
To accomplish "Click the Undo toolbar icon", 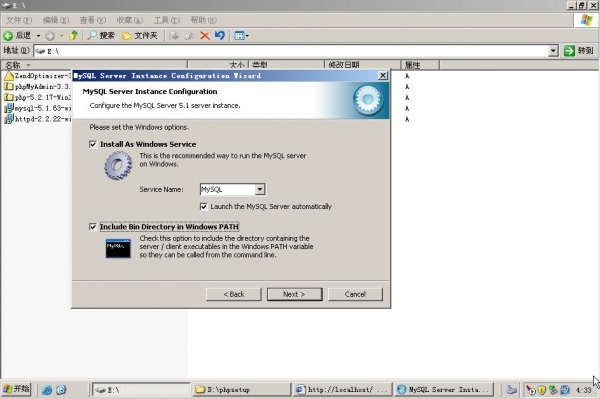I will pyautogui.click(x=220, y=36).
